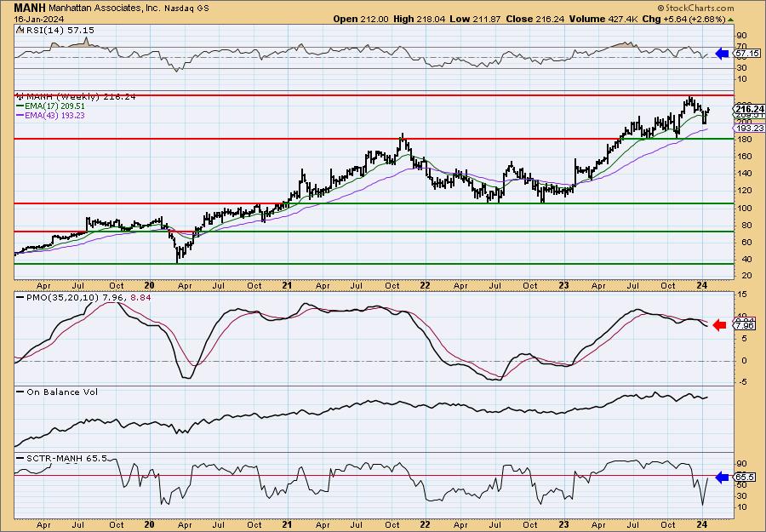
Task: Click the 'MANH (Weekly) 216.24' legend label
Action: 81,97
